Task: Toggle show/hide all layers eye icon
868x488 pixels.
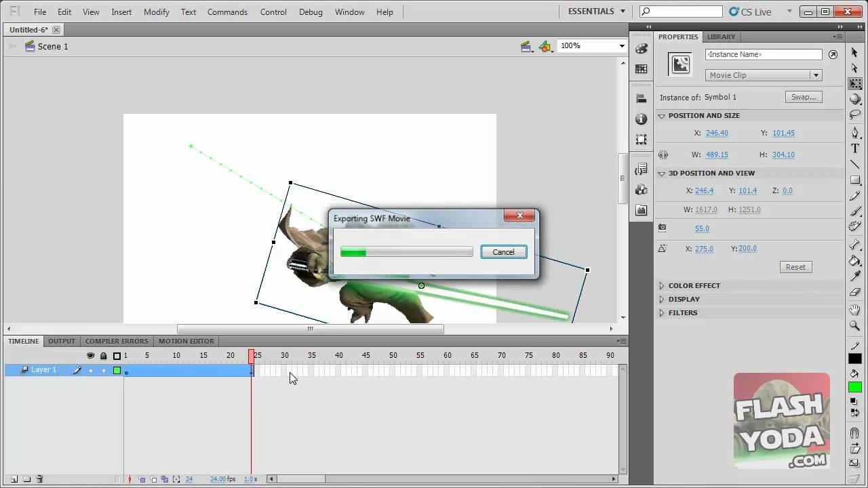Action: tap(90, 355)
